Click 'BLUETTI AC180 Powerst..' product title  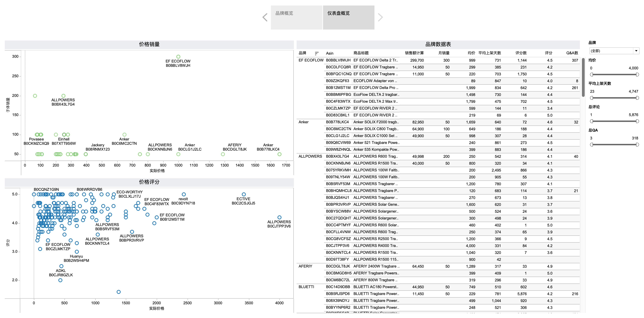[x=376, y=287]
